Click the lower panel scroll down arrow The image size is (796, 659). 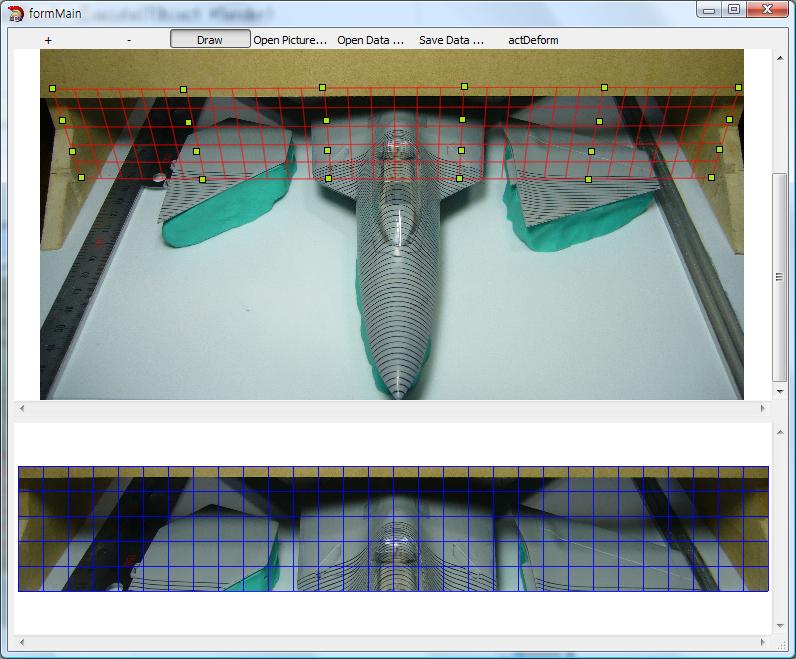click(x=779, y=626)
